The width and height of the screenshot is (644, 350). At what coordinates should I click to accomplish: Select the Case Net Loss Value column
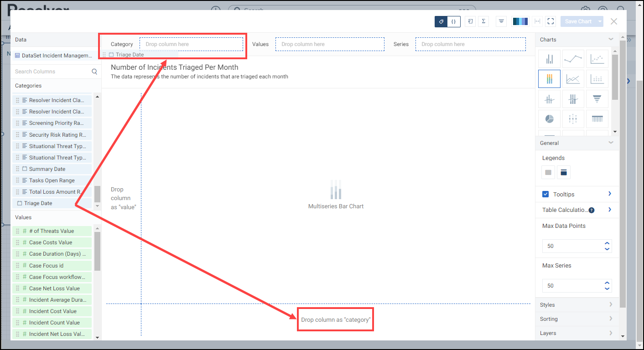52,288
